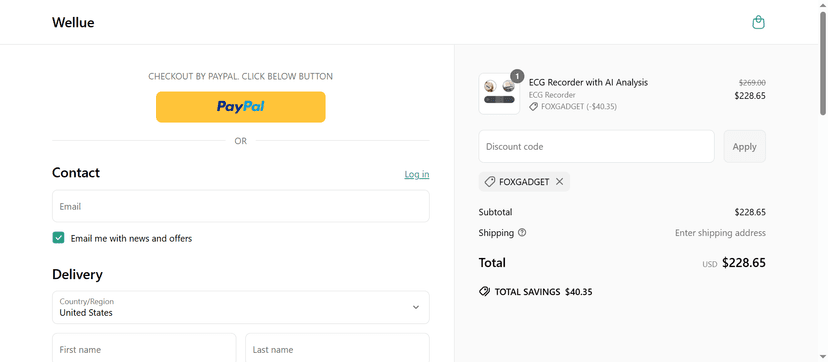Viewport: 828px width, 362px height.
Task: Check out with the PayPal button
Action: tap(241, 107)
